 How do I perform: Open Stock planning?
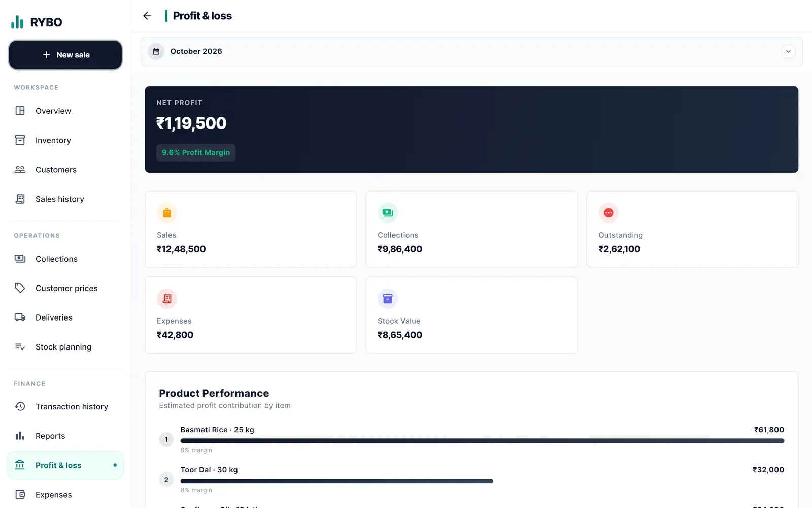point(65,347)
